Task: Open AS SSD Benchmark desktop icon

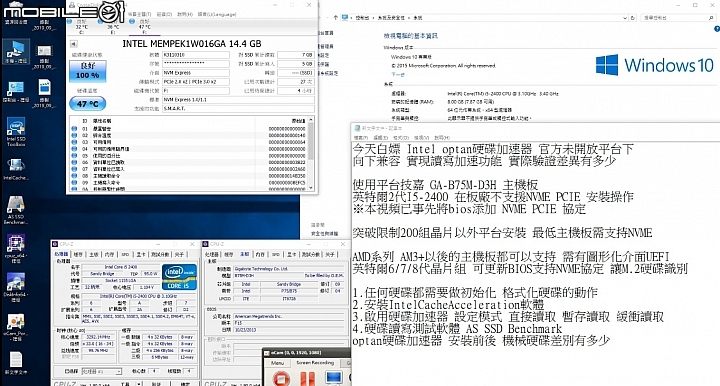Action: [16, 210]
